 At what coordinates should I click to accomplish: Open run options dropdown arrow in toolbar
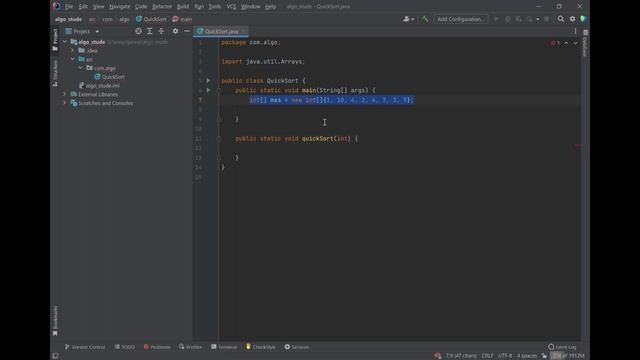(x=538, y=19)
